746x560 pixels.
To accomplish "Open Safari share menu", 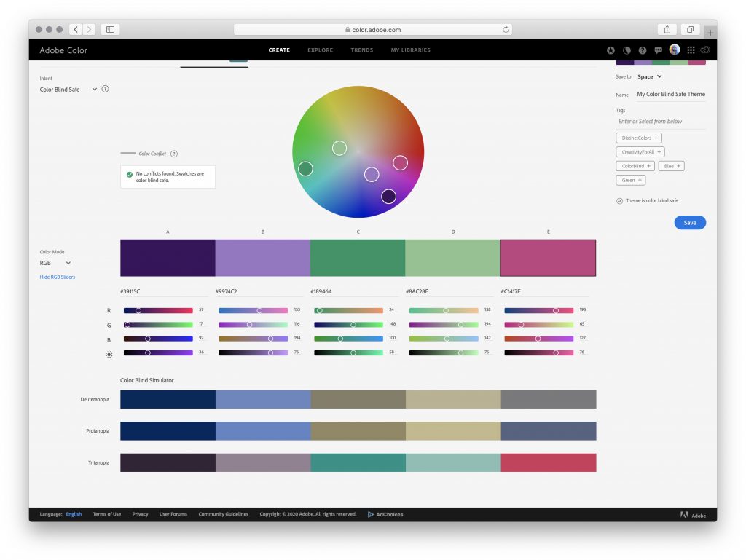I will 667,29.
